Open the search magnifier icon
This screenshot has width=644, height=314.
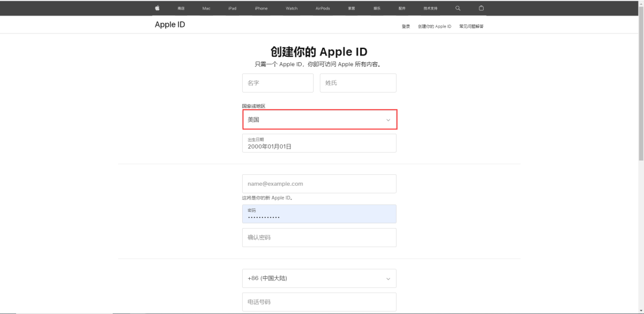[x=458, y=8]
